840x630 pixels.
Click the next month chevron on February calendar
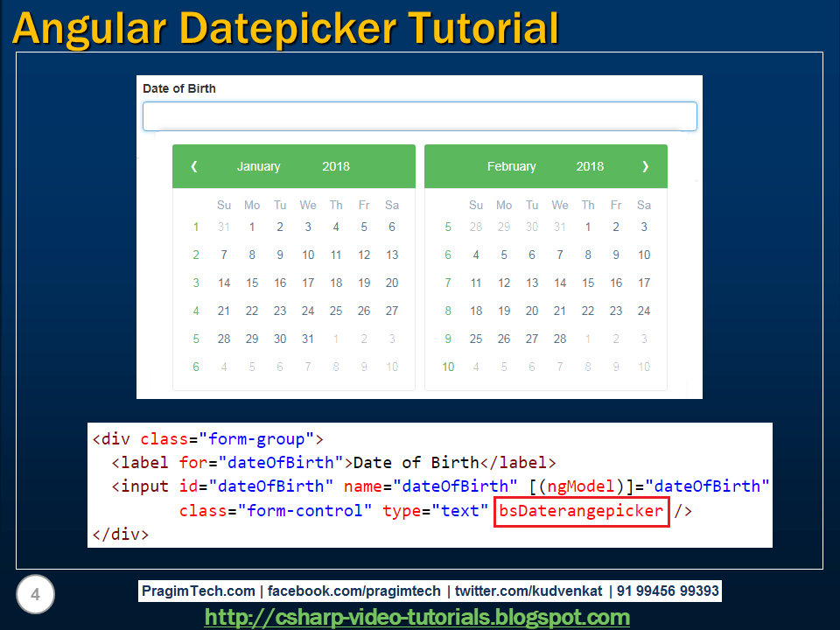[645, 166]
